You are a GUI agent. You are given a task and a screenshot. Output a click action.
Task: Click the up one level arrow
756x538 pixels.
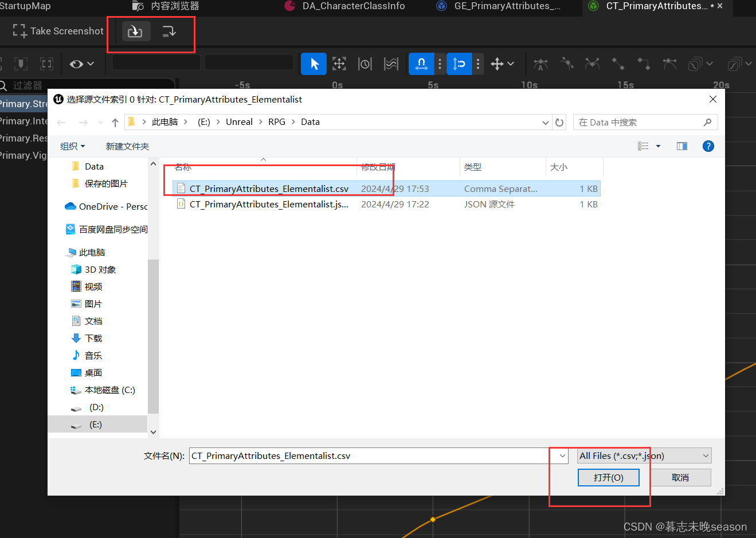click(115, 122)
